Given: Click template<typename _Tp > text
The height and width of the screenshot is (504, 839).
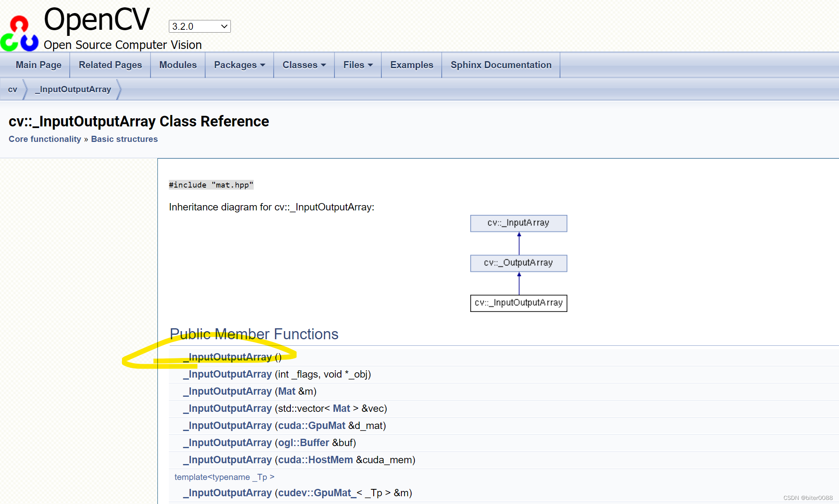Looking at the screenshot, I should (224, 477).
